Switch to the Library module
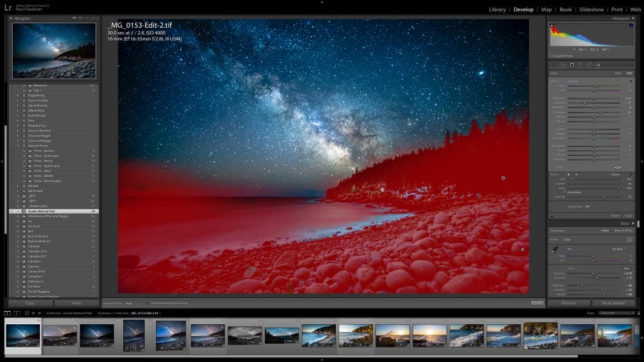Viewport: 644px width, 362px height. tap(497, 9)
